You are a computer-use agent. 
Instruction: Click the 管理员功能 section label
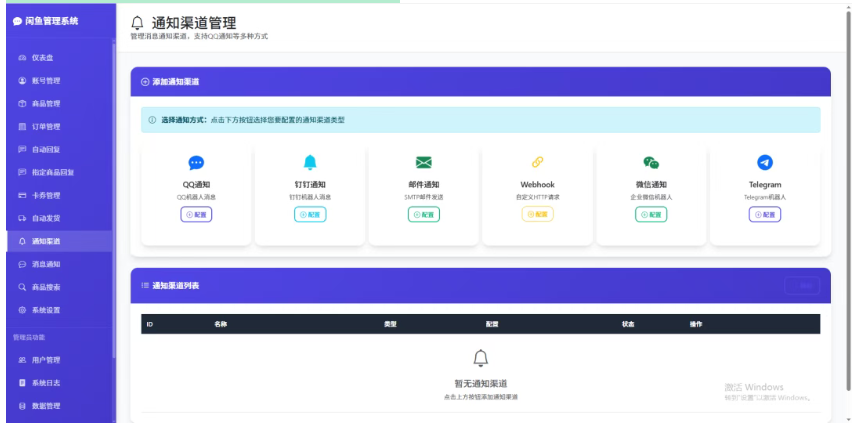point(29,337)
